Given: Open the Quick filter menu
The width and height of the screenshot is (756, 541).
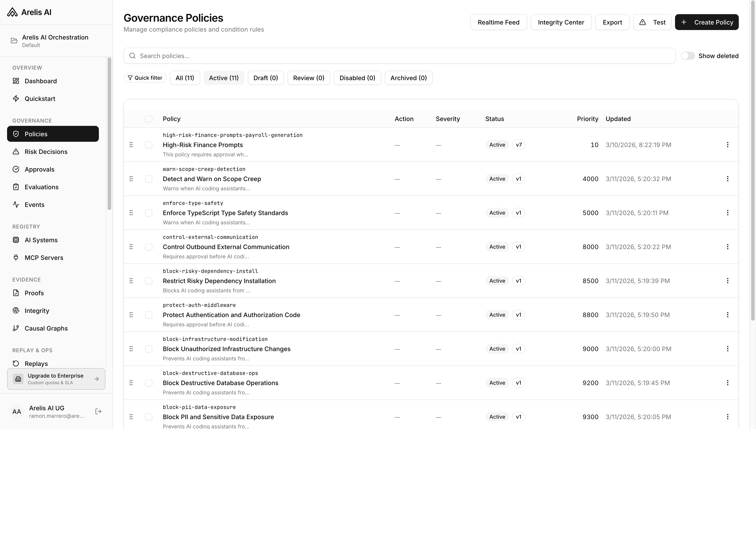Looking at the screenshot, I should [x=145, y=78].
